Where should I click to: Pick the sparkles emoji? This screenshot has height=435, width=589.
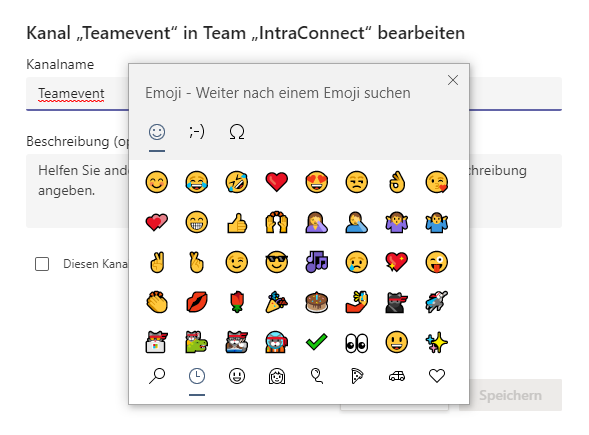click(436, 343)
